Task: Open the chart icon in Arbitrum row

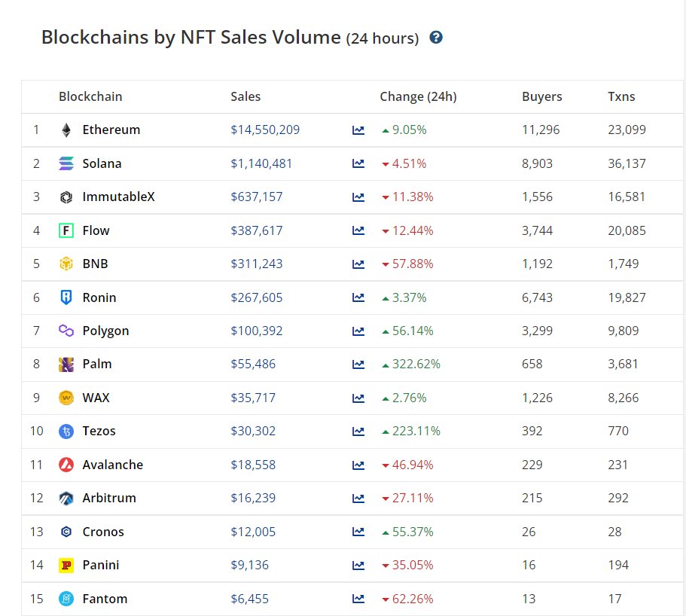Action: 358,498
